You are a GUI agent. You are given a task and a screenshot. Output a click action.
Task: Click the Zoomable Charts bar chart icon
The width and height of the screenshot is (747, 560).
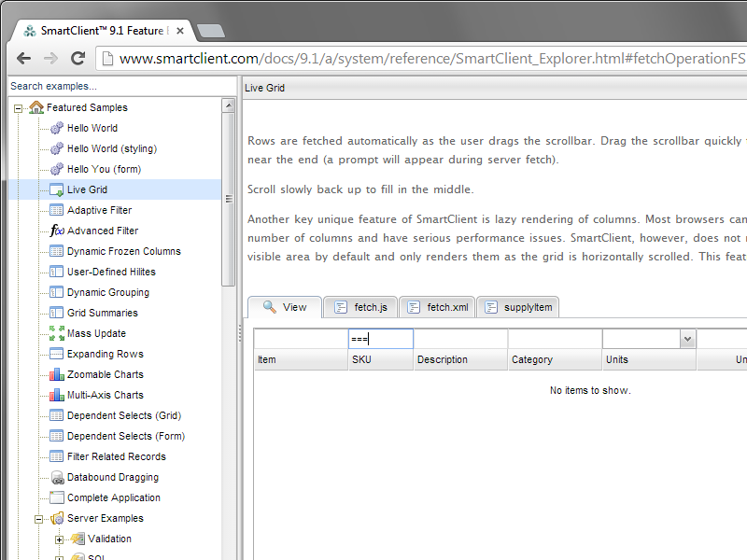pyautogui.click(x=56, y=374)
